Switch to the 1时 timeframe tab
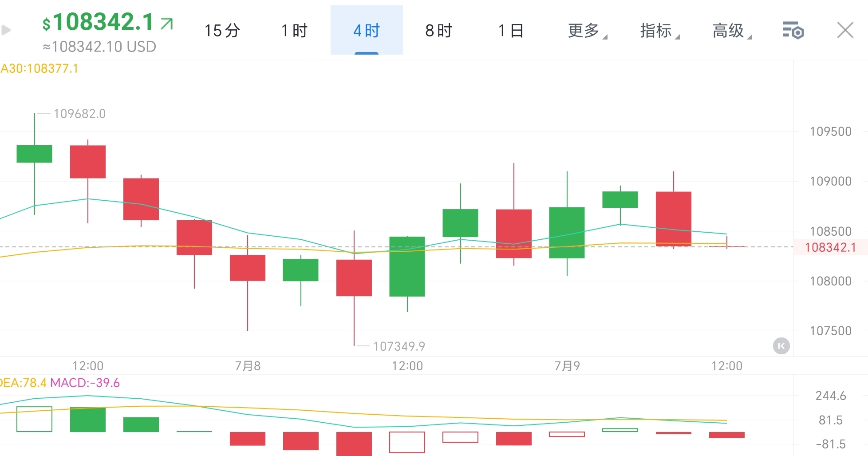 (293, 30)
